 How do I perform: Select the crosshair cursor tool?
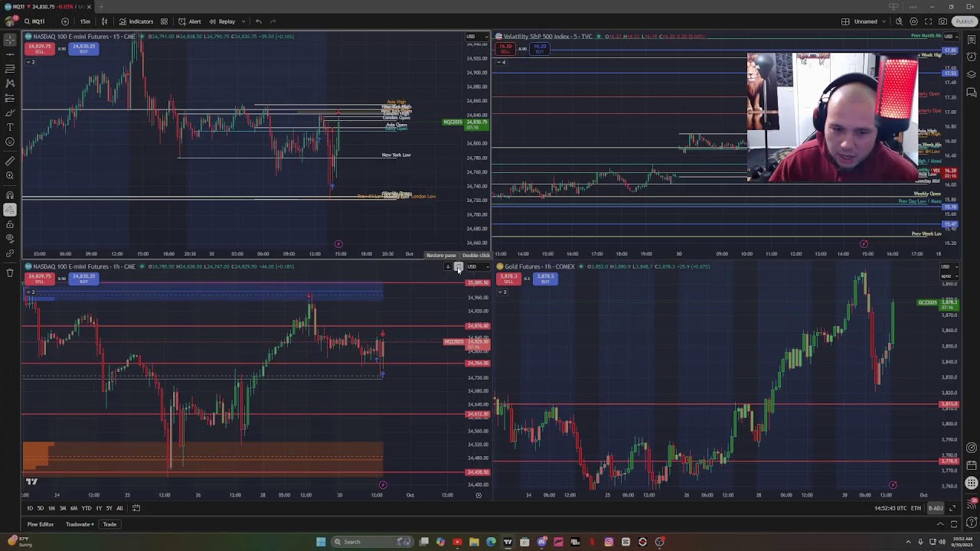pyautogui.click(x=9, y=39)
